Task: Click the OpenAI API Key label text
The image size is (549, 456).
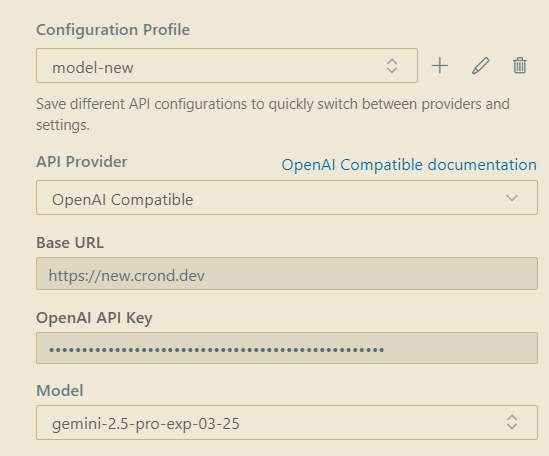Action: click(x=94, y=318)
